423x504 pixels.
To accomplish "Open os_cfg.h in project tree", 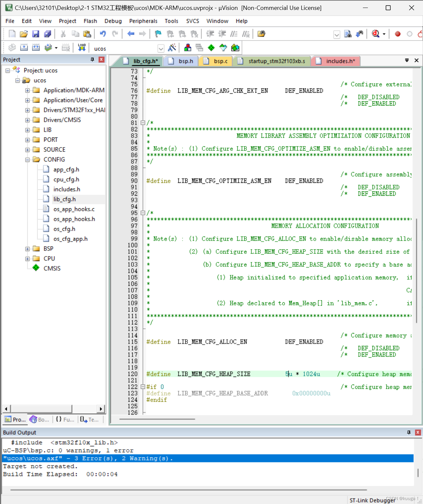I will (64, 229).
